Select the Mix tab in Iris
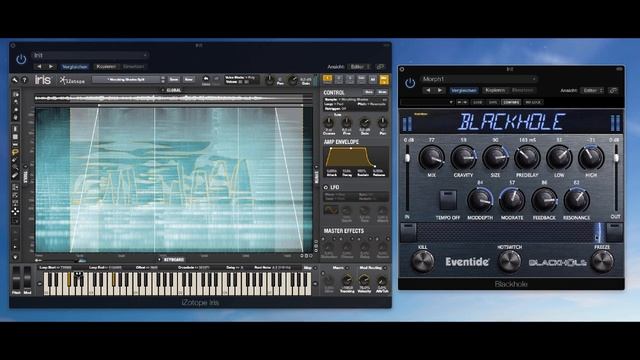The image size is (640, 360). tap(384, 79)
